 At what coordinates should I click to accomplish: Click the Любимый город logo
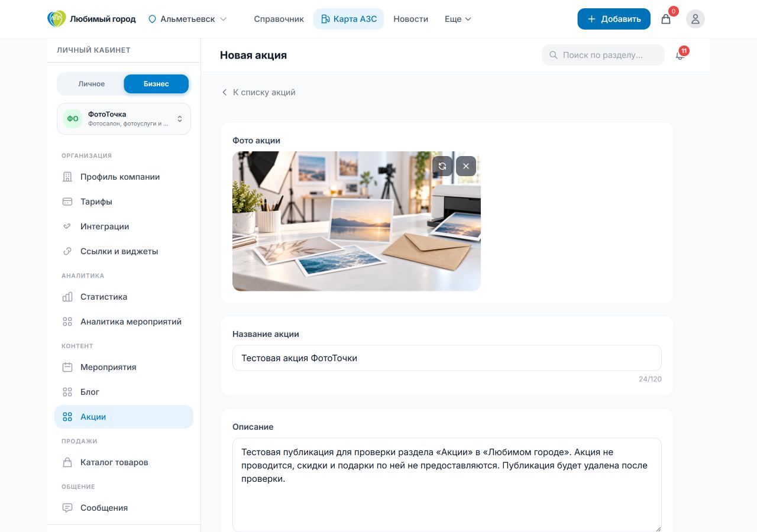pos(92,19)
